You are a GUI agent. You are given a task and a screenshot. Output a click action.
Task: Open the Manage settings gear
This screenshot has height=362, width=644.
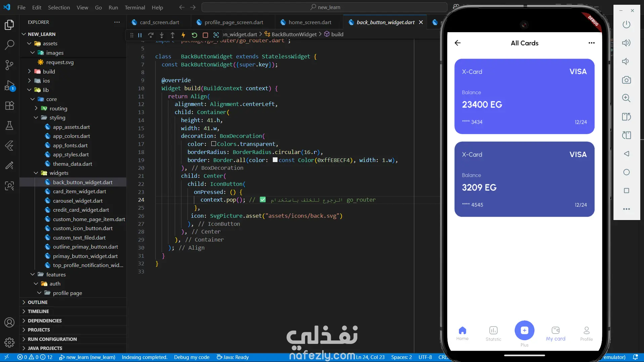[9, 342]
